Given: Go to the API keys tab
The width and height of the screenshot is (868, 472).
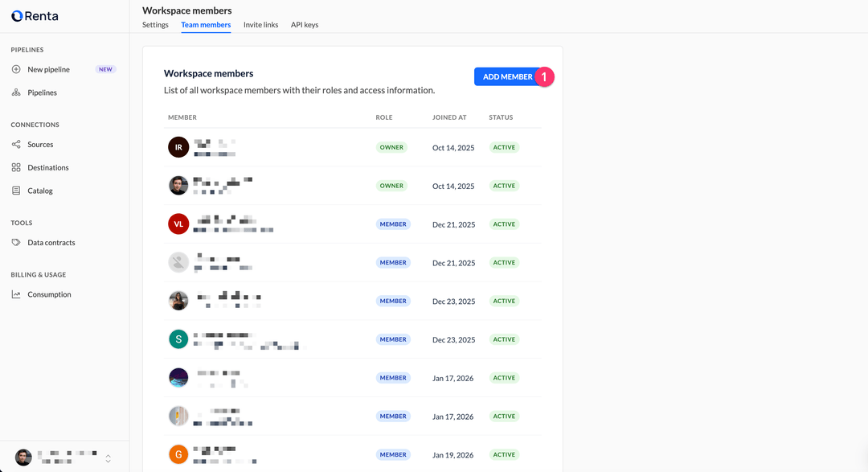Looking at the screenshot, I should (x=305, y=25).
